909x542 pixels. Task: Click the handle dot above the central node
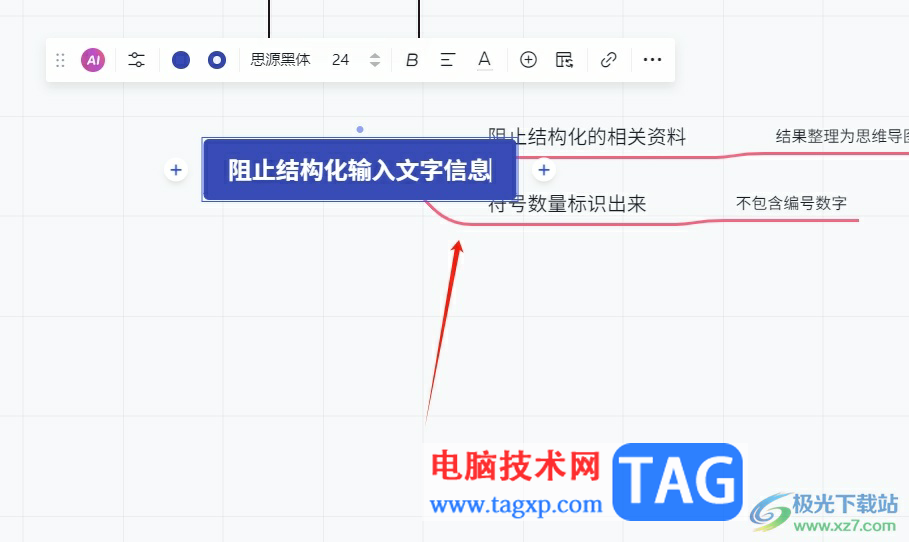pyautogui.click(x=360, y=129)
